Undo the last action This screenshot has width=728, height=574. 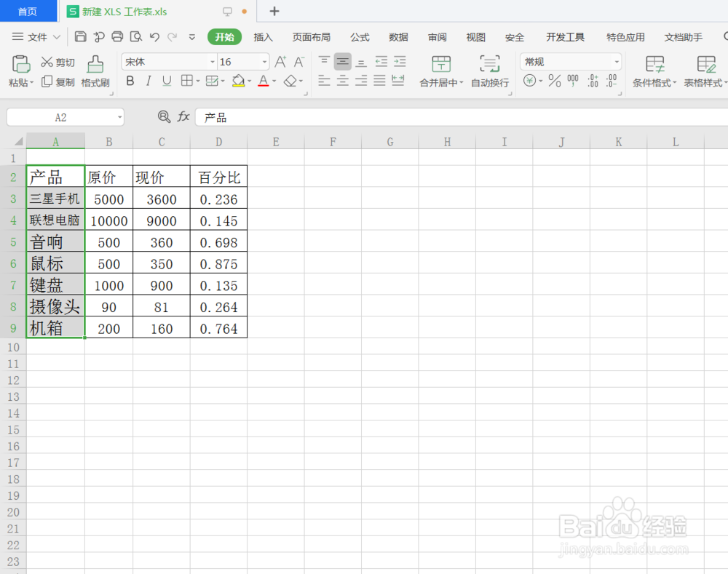pyautogui.click(x=154, y=36)
